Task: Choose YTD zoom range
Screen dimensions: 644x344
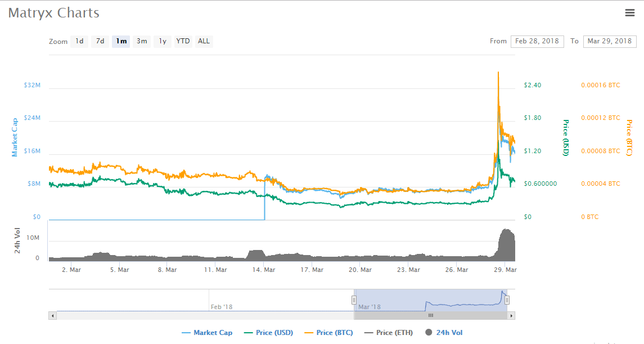Action: [183, 41]
